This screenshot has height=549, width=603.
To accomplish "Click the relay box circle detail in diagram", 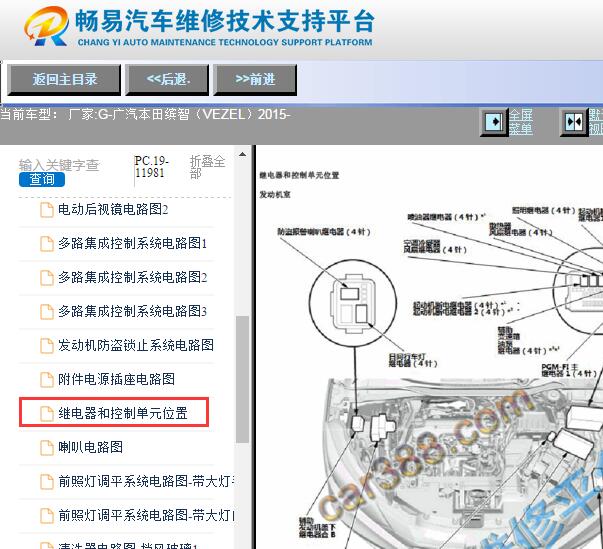I will [x=353, y=303].
